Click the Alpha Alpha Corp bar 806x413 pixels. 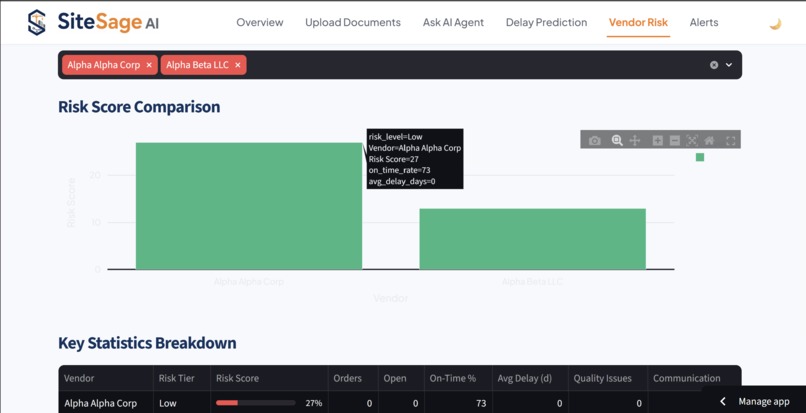(x=249, y=206)
